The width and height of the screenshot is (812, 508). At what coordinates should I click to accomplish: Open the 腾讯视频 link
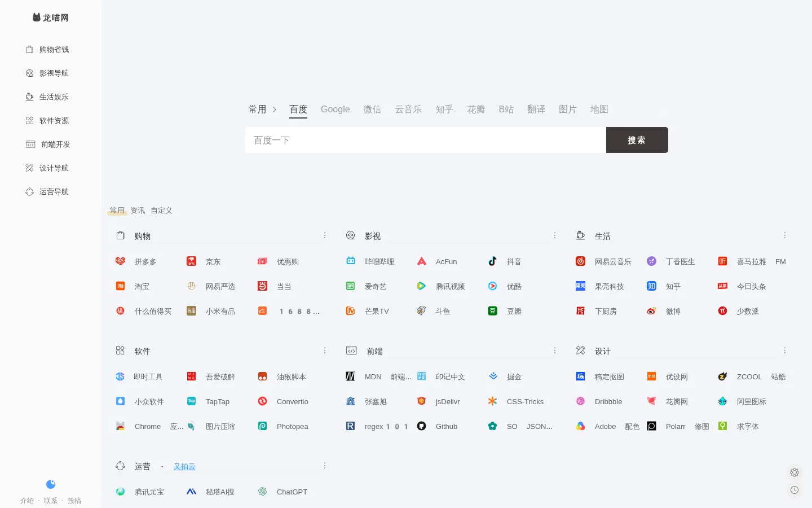point(450,287)
